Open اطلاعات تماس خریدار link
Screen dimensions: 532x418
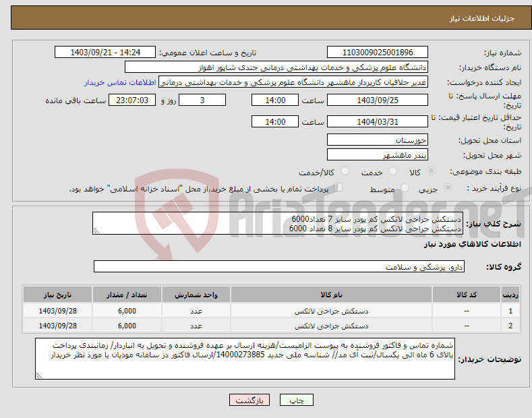click(120, 82)
